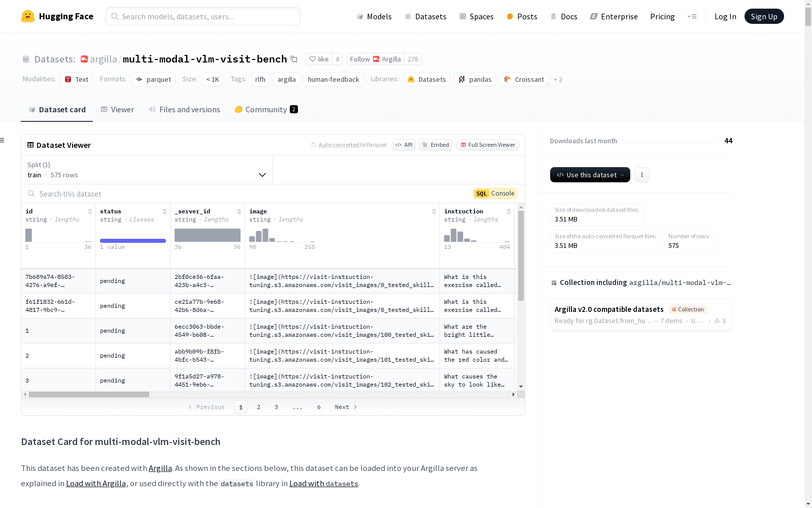This screenshot has width=812, height=508.
Task: Open table of contents sidebar icon
Action: tap(3, 140)
